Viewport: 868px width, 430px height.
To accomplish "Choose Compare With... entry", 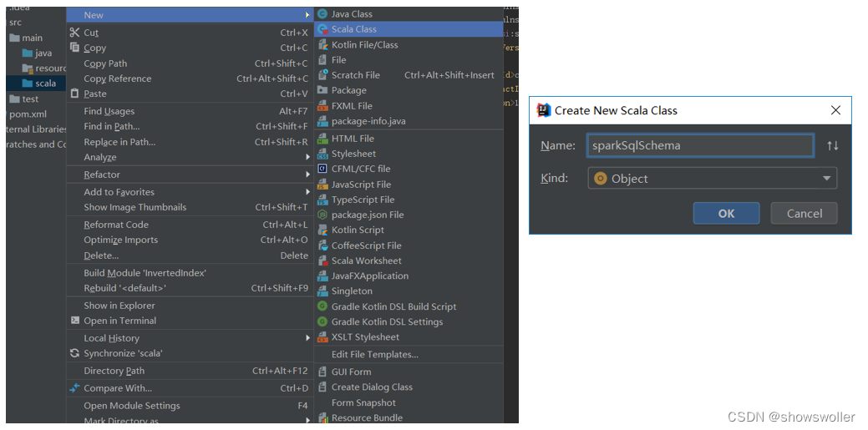I will [190, 388].
